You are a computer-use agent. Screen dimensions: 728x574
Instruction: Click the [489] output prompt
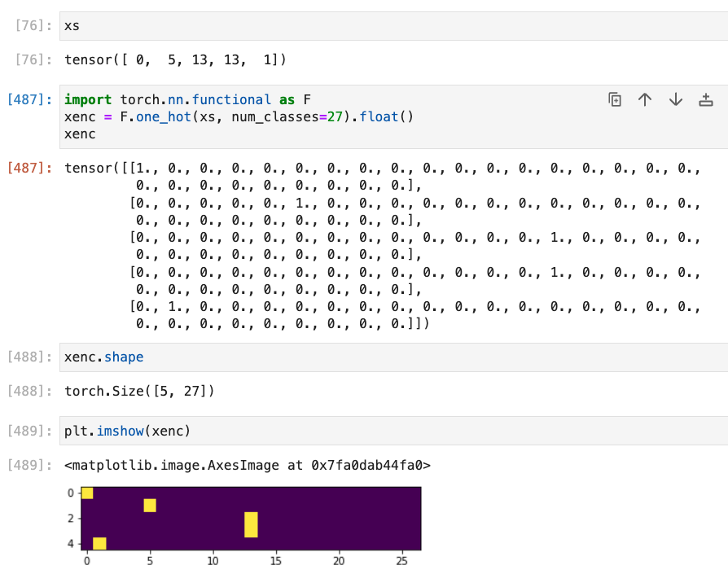coord(29,465)
